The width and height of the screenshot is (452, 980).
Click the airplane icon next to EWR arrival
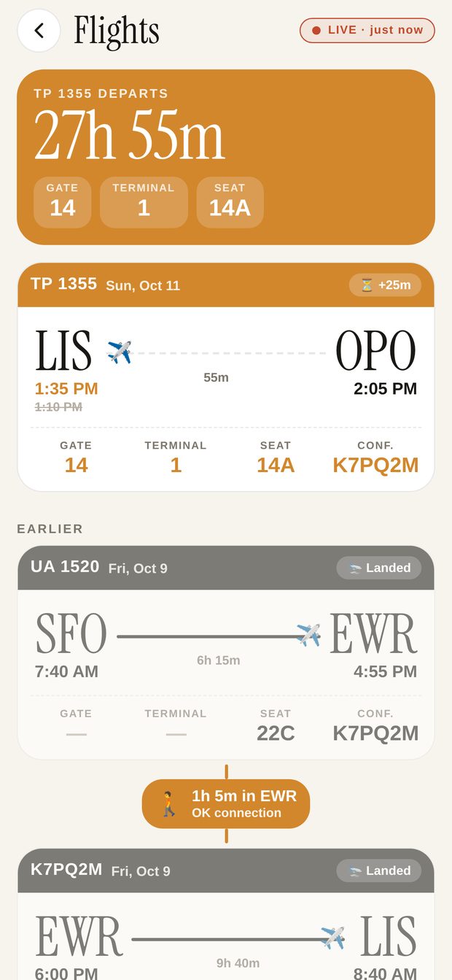(308, 635)
